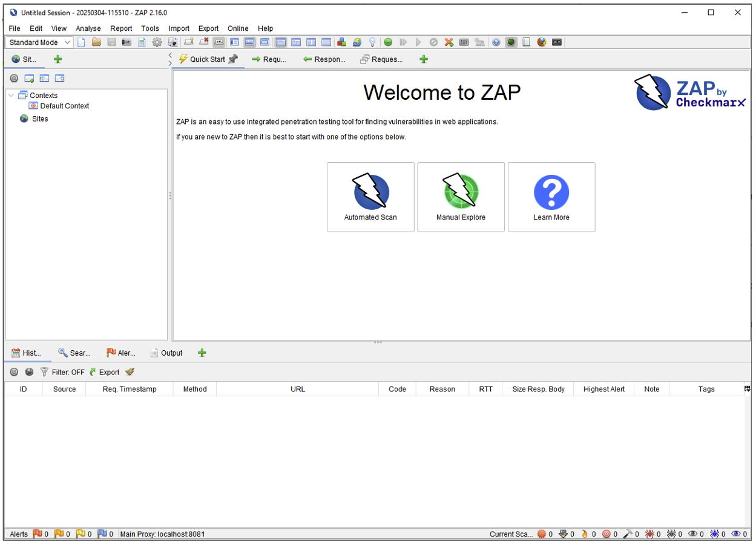Open session options gear icon in toolbar

coord(157,42)
